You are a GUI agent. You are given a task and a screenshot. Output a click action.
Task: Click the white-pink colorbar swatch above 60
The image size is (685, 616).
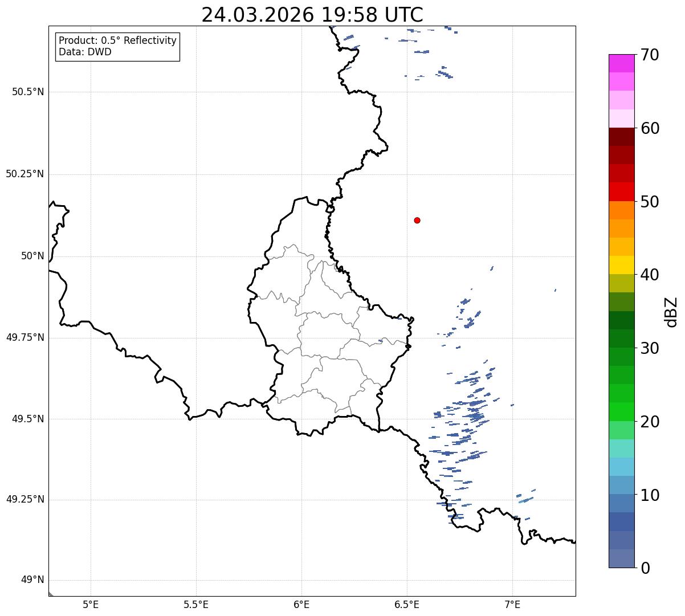point(622,119)
